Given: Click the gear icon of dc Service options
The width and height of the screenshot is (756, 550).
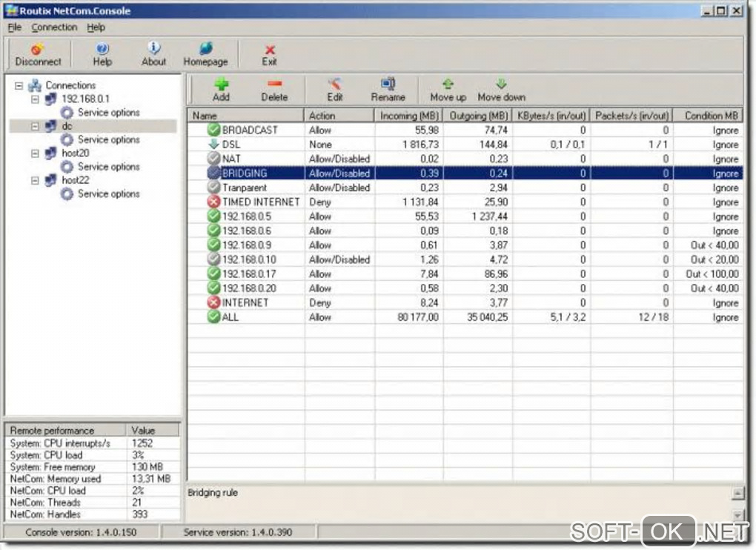Looking at the screenshot, I should tap(67, 140).
